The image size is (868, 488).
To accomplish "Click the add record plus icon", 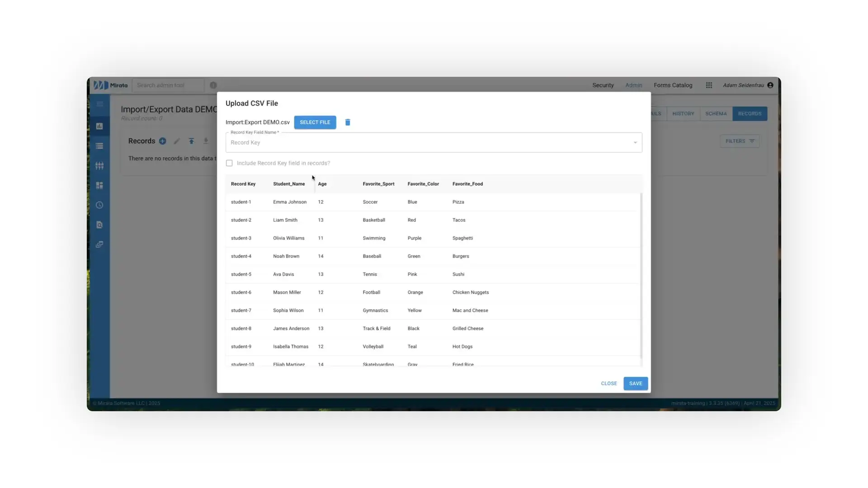I will tap(163, 141).
